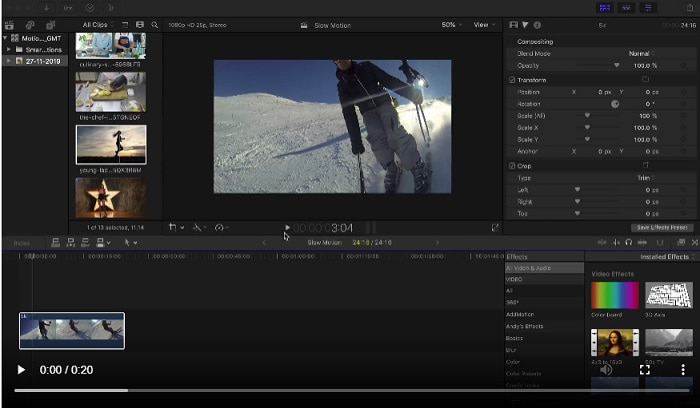The height and width of the screenshot is (408, 700).
Task: Select the young lady sunset clip thumbnail
Action: click(x=111, y=145)
